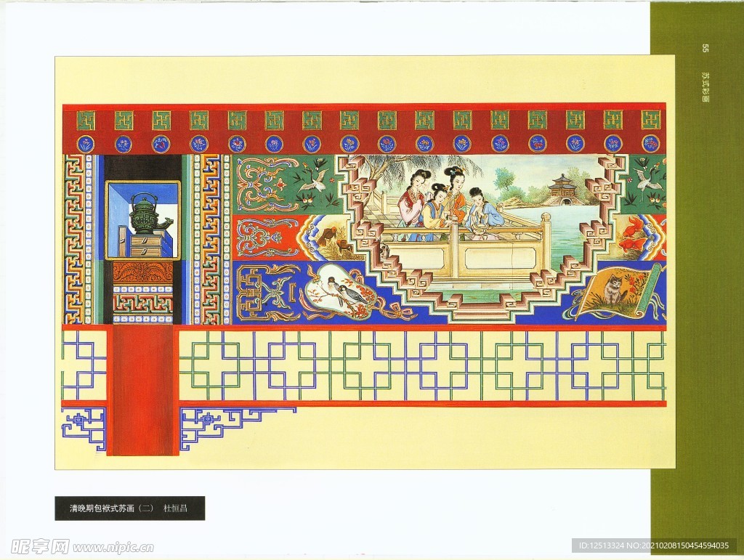Click the two birds on the fan-shaped panel
The height and width of the screenshot is (560, 744).
341,293
